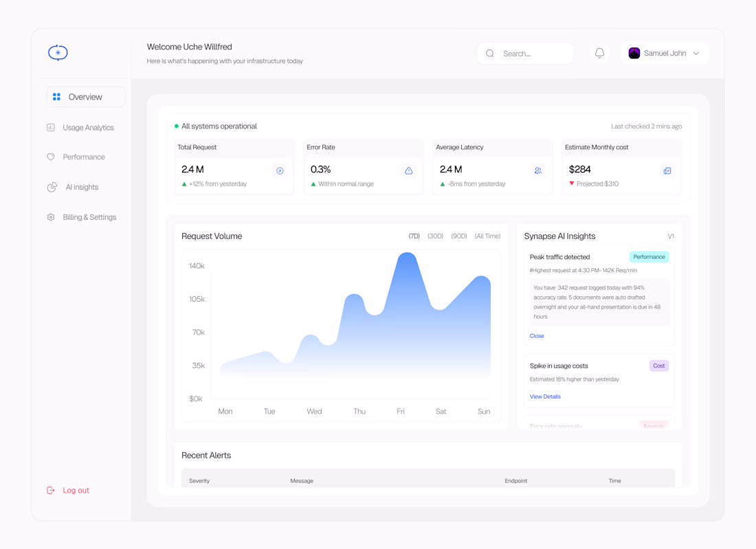Image resolution: width=756 pixels, height=549 pixels.
Task: Open the Overview page
Action: pyautogui.click(x=86, y=97)
